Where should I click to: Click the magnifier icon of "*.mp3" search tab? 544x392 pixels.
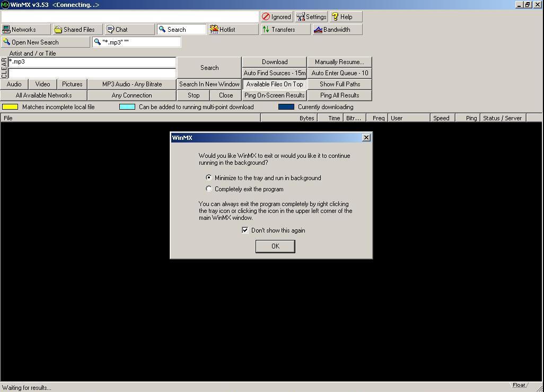click(98, 42)
